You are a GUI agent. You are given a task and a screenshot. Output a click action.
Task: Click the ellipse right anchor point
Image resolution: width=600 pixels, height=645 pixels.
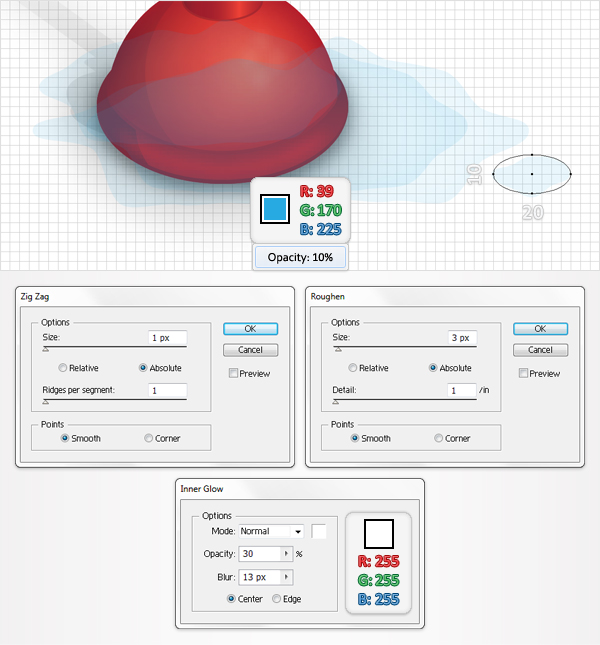tap(570, 174)
